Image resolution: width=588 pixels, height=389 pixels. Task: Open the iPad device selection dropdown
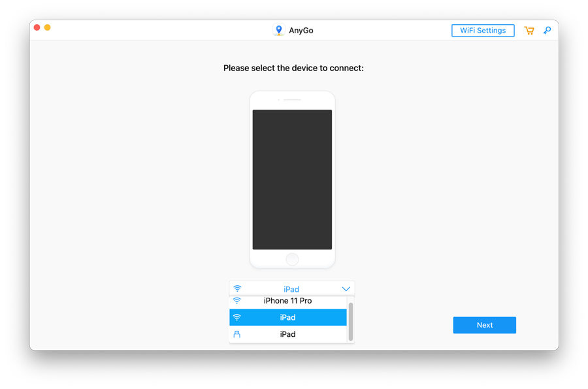pos(291,287)
